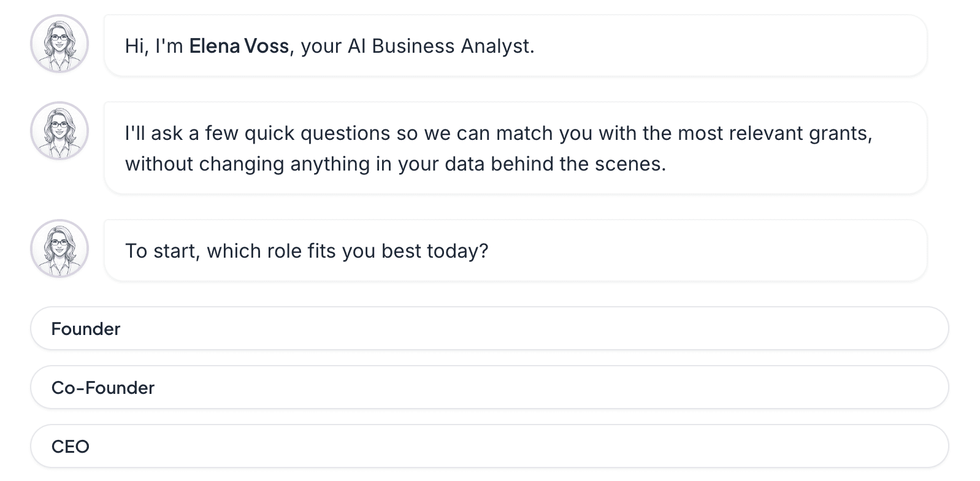Click the glasses on the topmost avatar
This screenshot has height=481, width=980.
59,38
